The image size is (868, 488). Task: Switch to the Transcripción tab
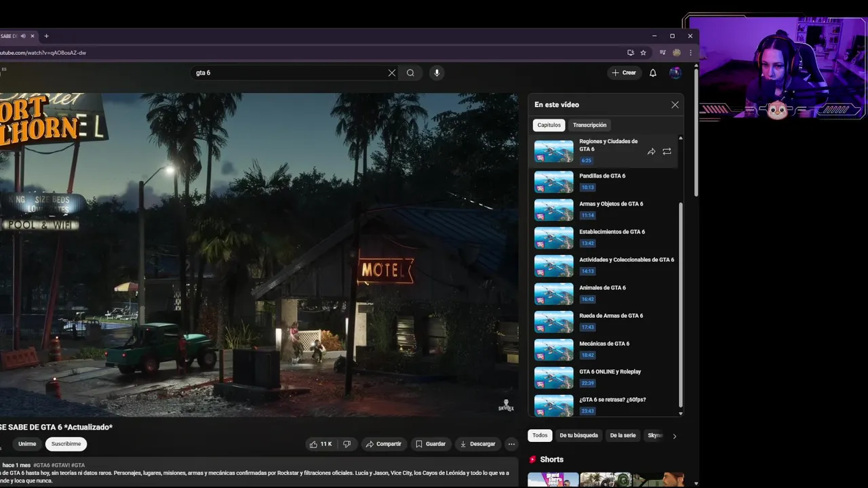coord(589,125)
